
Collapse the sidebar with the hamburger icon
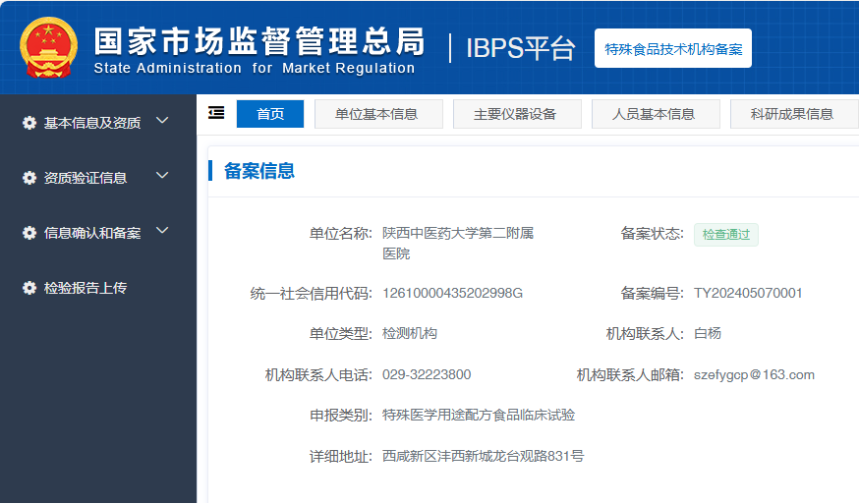click(x=216, y=113)
